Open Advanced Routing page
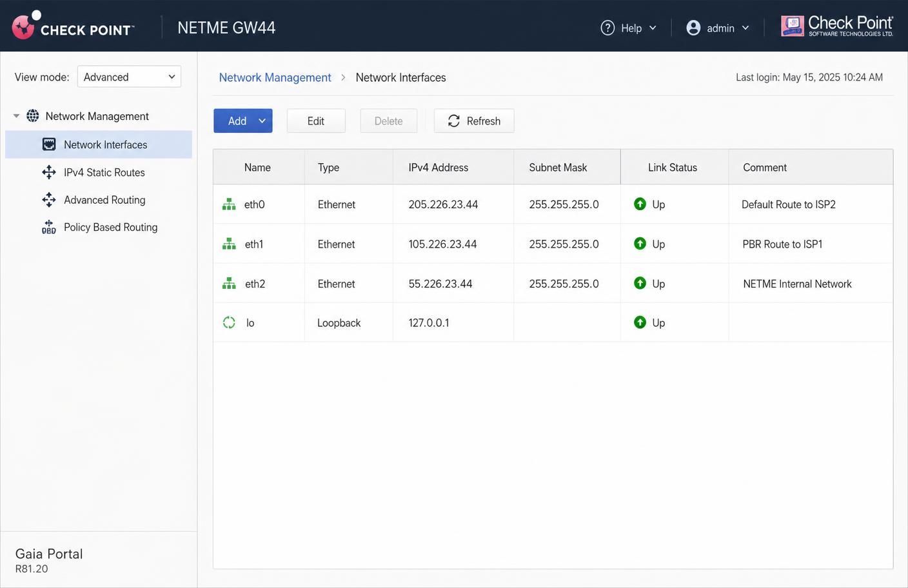 (104, 200)
